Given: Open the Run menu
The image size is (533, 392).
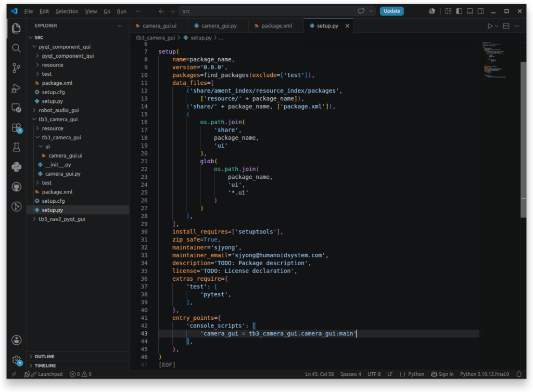Looking at the screenshot, I should coord(122,11).
